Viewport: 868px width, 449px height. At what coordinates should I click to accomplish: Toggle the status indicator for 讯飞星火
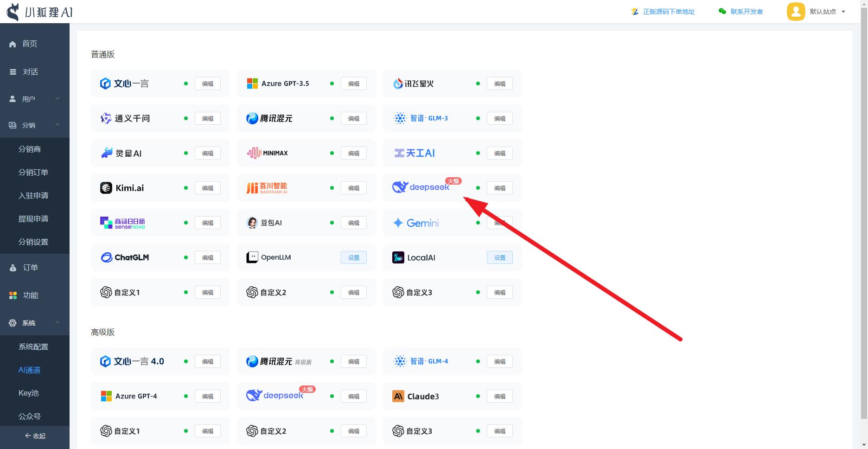pos(478,83)
